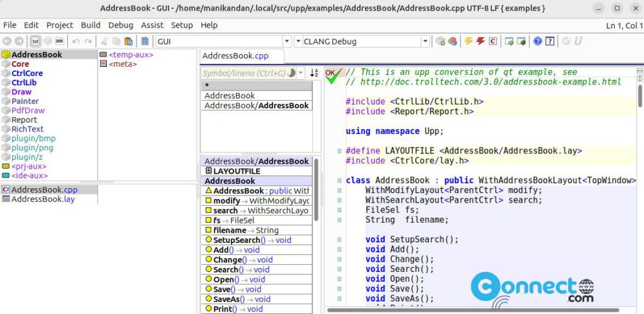Click the Debug icon with bug
Screen dimensions: 644x314
pos(521,41)
